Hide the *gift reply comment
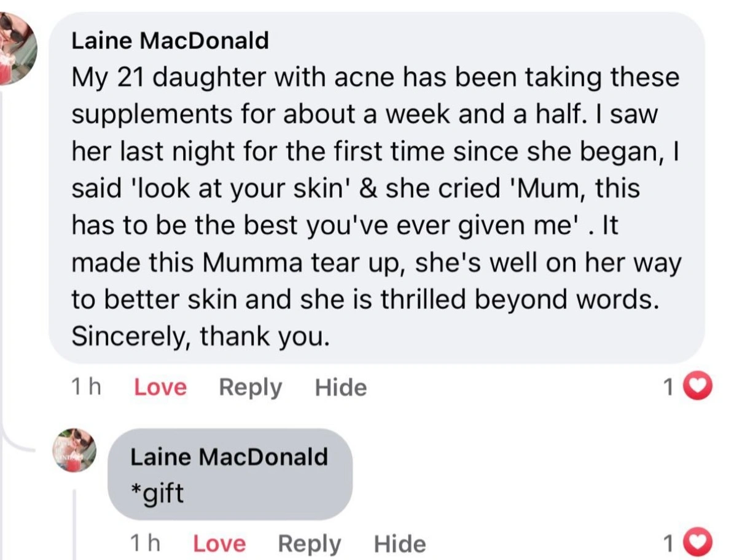Viewport: 734px width, 560px height. (x=399, y=544)
